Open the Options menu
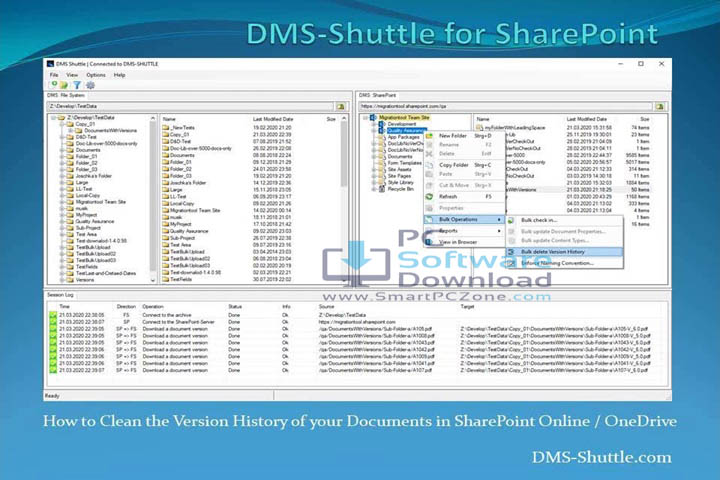The width and height of the screenshot is (720, 480). [x=96, y=75]
